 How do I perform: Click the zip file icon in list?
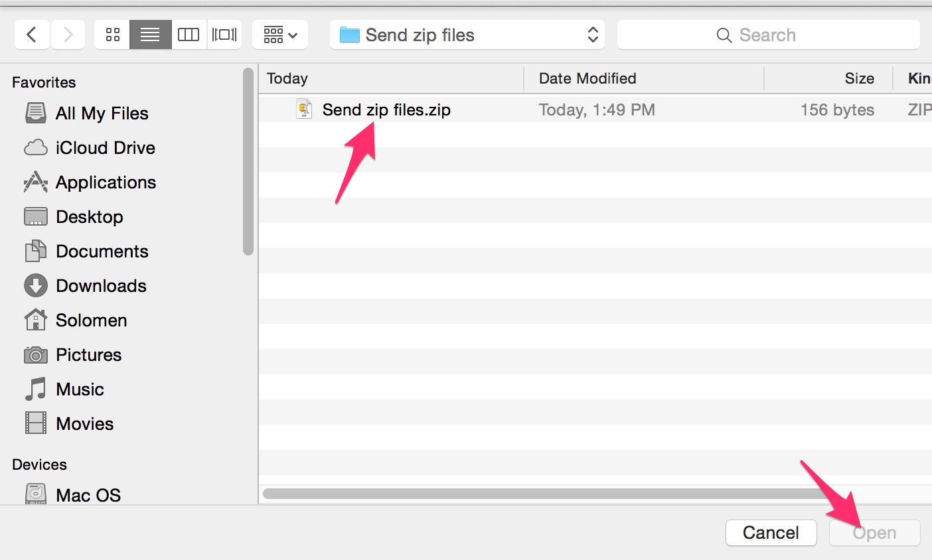tap(304, 109)
